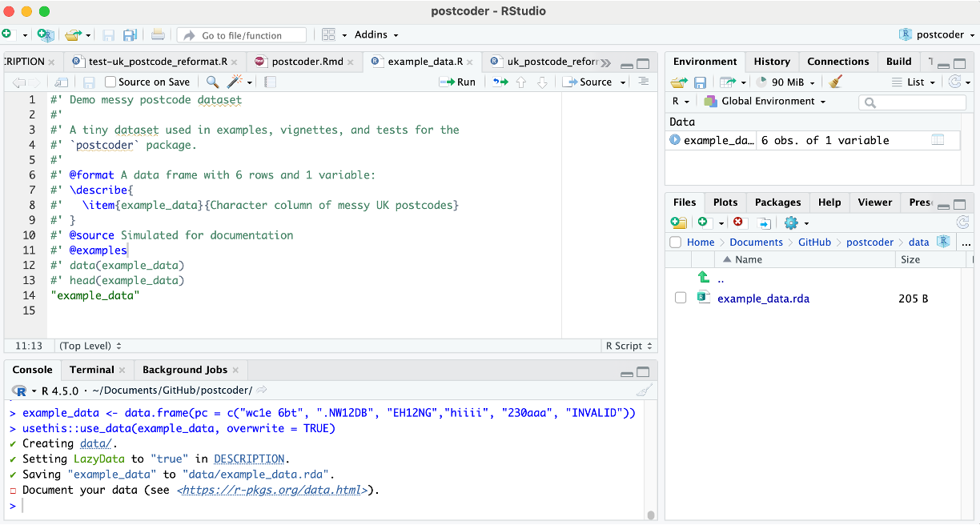The image size is (980, 525).
Task: Click the Compile Report notebook icon
Action: 271,82
